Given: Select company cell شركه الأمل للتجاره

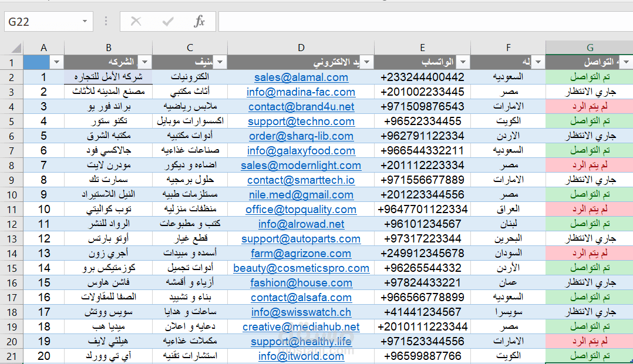Looking at the screenshot, I should pyautogui.click(x=108, y=77).
